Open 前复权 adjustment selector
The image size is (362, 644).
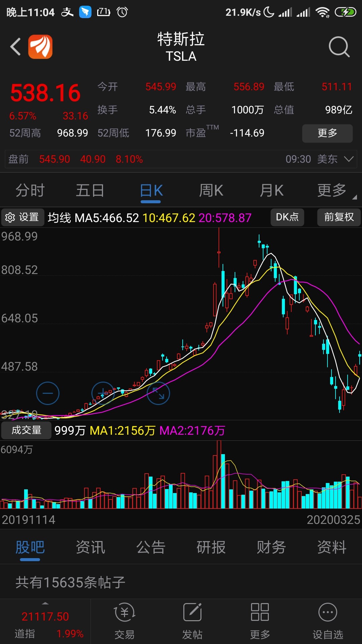click(339, 217)
